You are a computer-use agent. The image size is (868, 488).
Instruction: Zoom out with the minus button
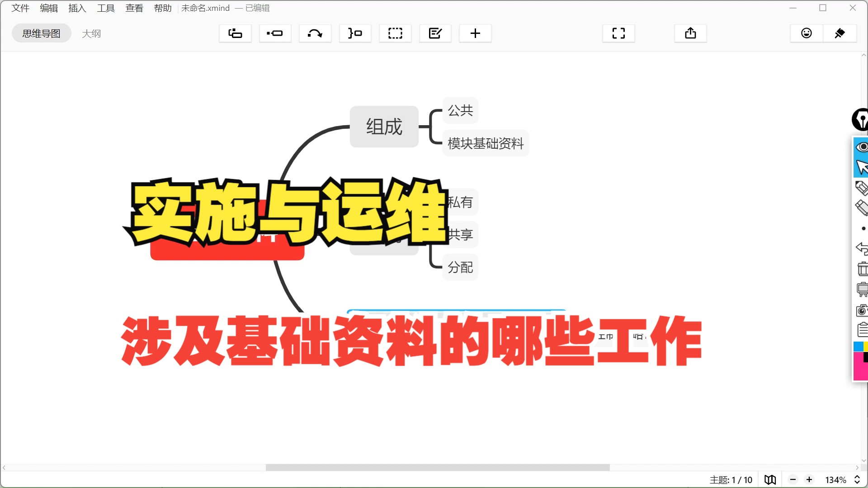click(793, 480)
